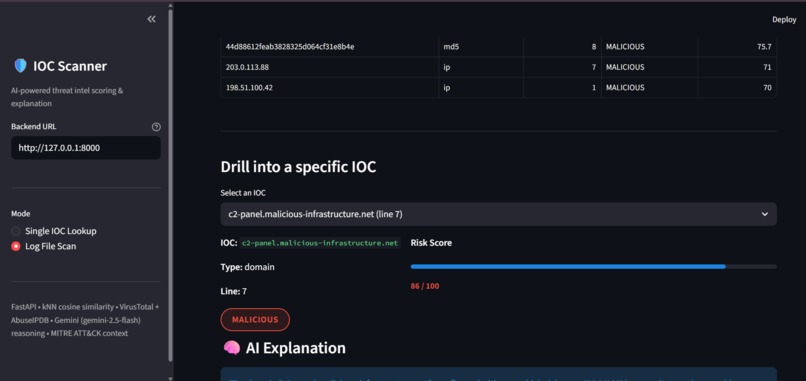
Task: Click the Risk Score label
Action: pos(431,243)
